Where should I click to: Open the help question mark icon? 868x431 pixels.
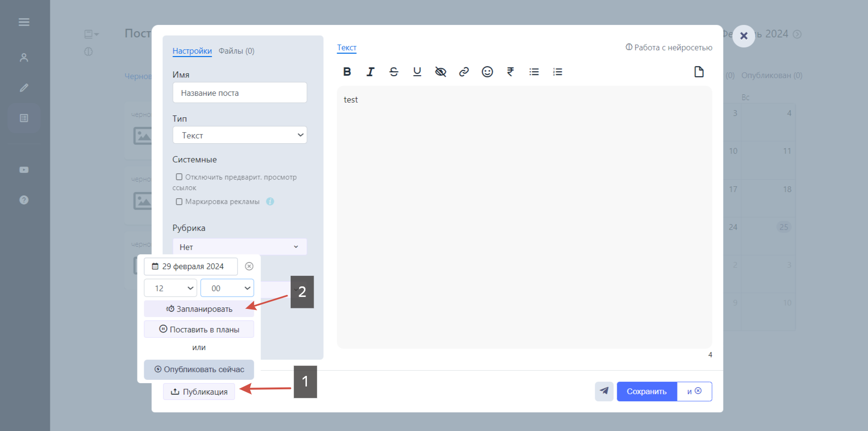[x=24, y=200]
